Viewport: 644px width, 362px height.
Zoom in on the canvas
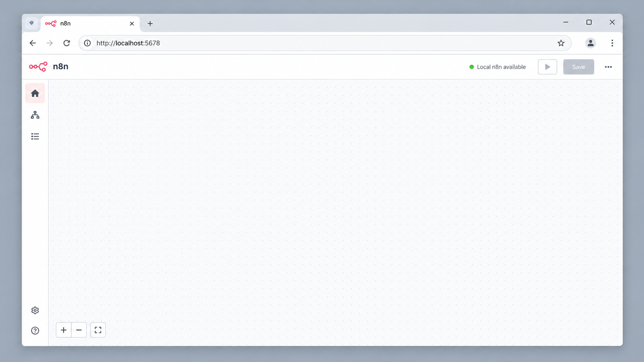pos(64,330)
